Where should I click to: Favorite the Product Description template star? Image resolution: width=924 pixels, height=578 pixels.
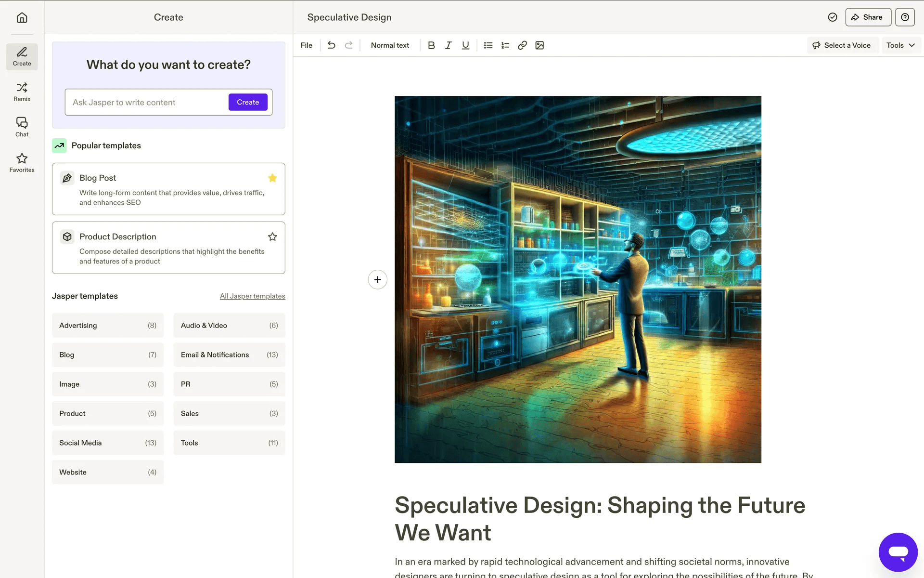[x=272, y=236]
